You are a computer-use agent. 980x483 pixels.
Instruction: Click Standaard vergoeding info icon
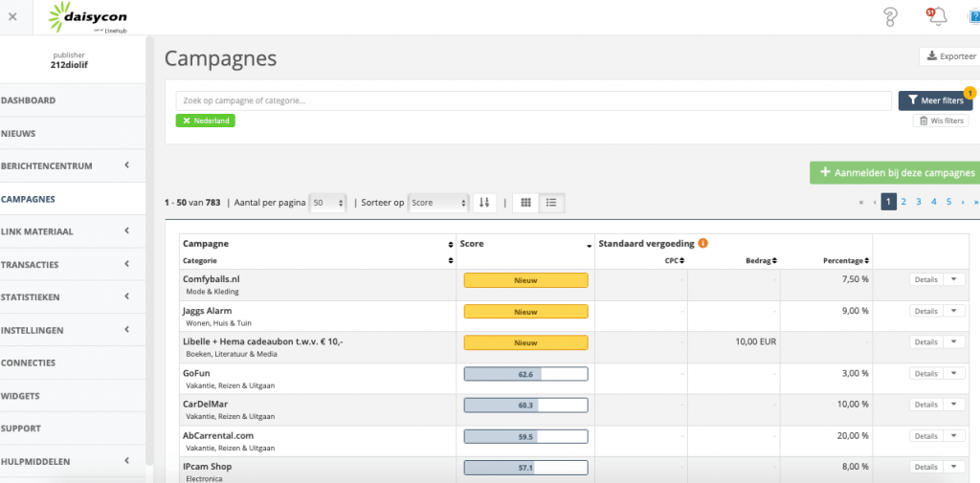(x=703, y=244)
